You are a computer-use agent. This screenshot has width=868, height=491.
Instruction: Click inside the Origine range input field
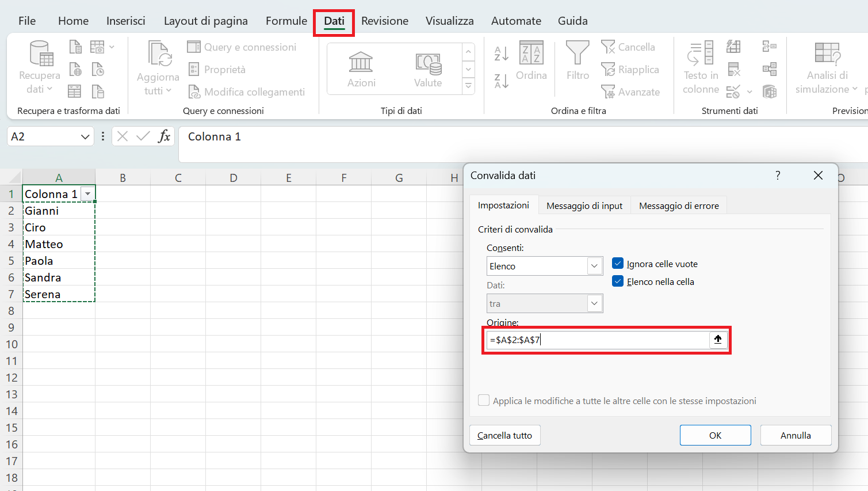pyautogui.click(x=598, y=340)
